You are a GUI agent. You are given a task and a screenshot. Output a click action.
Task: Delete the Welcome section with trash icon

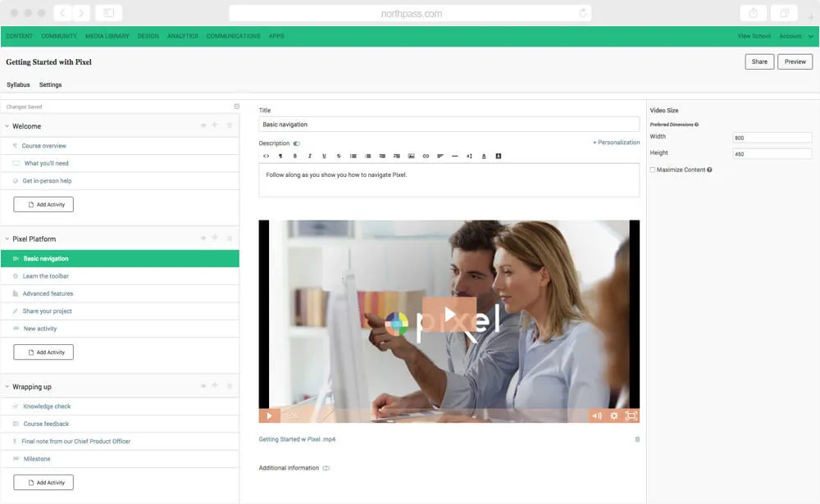(x=230, y=125)
